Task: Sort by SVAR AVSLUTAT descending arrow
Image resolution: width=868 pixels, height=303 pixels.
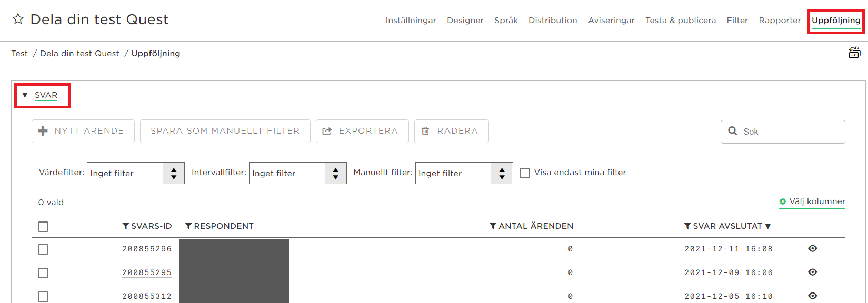Action: pyautogui.click(x=768, y=226)
